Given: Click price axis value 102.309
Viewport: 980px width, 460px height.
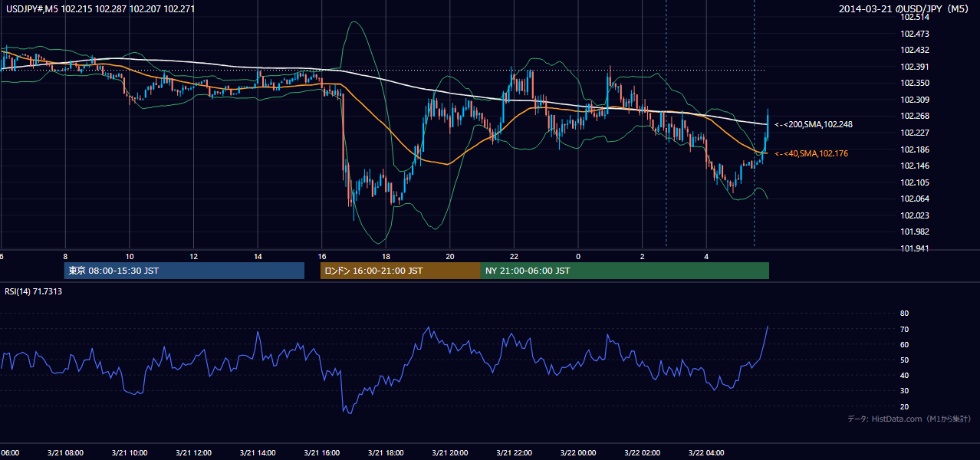Looking at the screenshot, I should (x=914, y=100).
